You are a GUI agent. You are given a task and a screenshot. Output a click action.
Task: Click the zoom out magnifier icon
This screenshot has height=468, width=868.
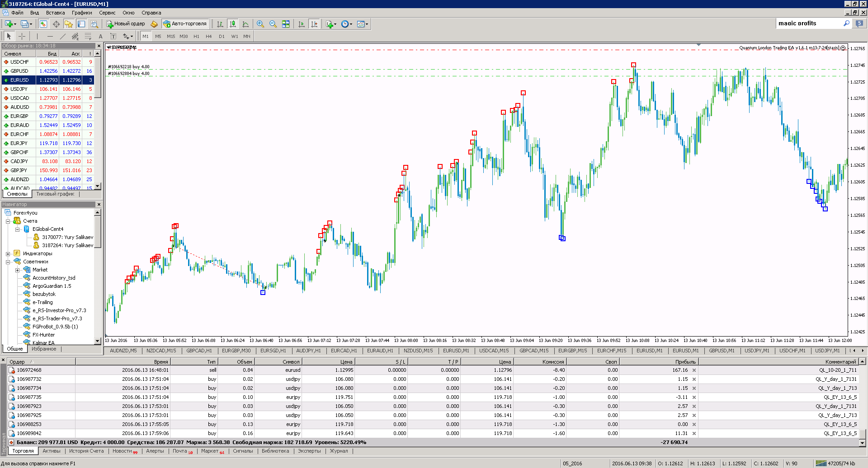(x=273, y=24)
